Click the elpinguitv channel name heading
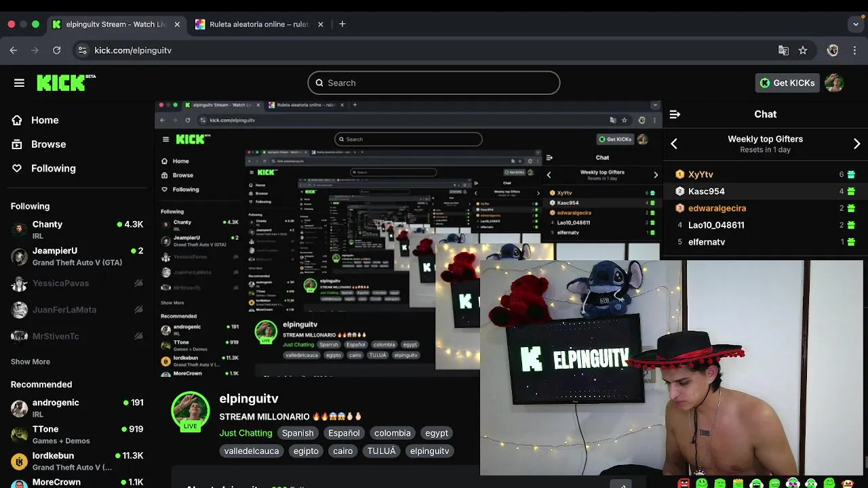This screenshot has width=868, height=488. 249,399
